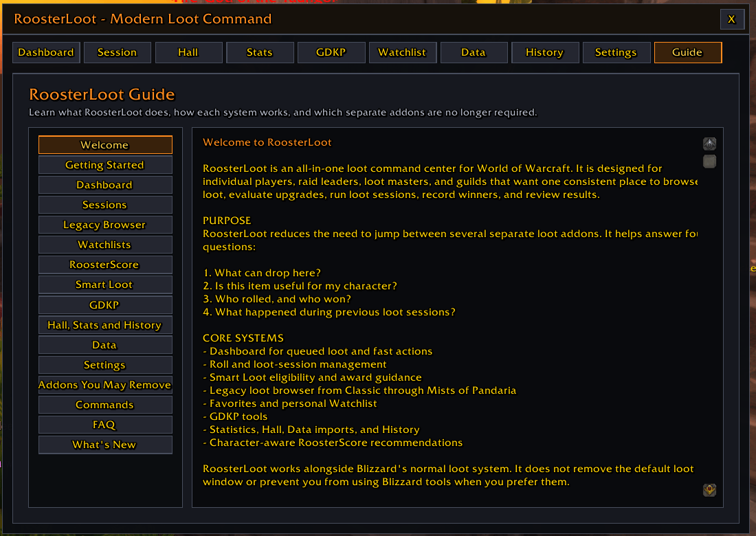The image size is (756, 536).
Task: Click the scroll-up arrow icon in guide panel
Action: click(x=709, y=144)
